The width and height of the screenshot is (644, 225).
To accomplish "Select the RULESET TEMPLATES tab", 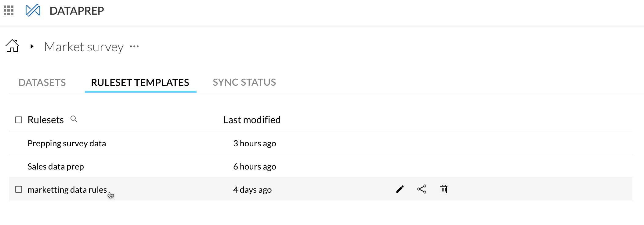I will [x=140, y=83].
